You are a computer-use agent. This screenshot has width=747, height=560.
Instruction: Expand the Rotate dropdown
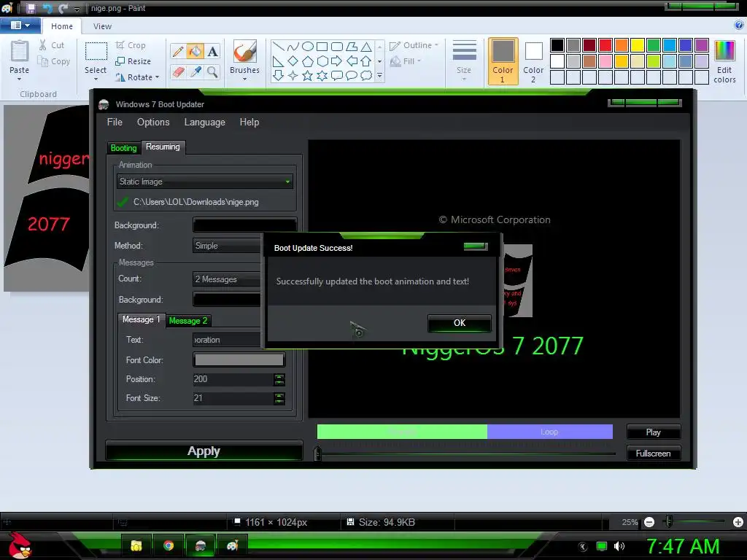click(x=158, y=77)
